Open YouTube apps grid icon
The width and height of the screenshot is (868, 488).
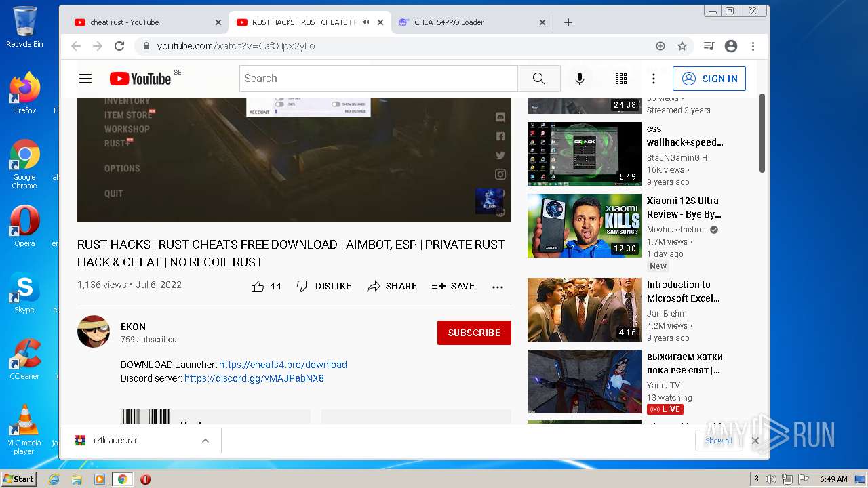[621, 79]
